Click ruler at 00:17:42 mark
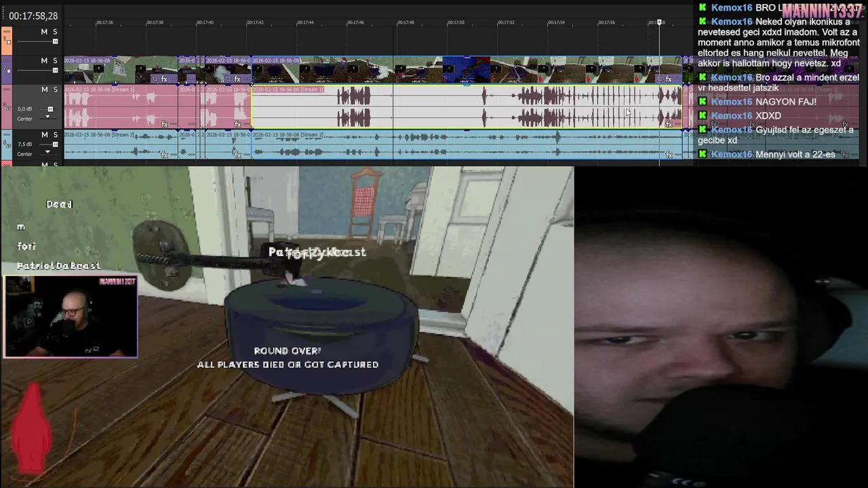Image resolution: width=868 pixels, height=488 pixels. pyautogui.click(x=255, y=23)
